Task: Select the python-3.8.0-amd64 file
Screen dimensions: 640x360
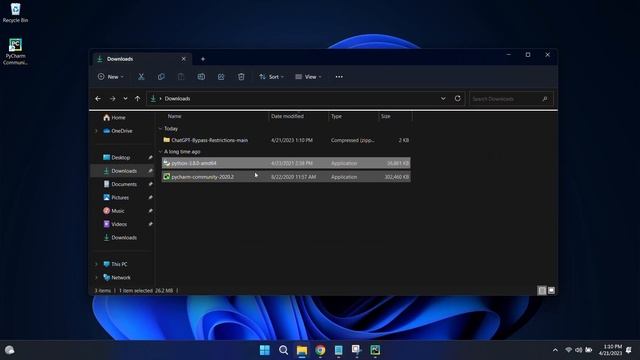Action: 286,163
